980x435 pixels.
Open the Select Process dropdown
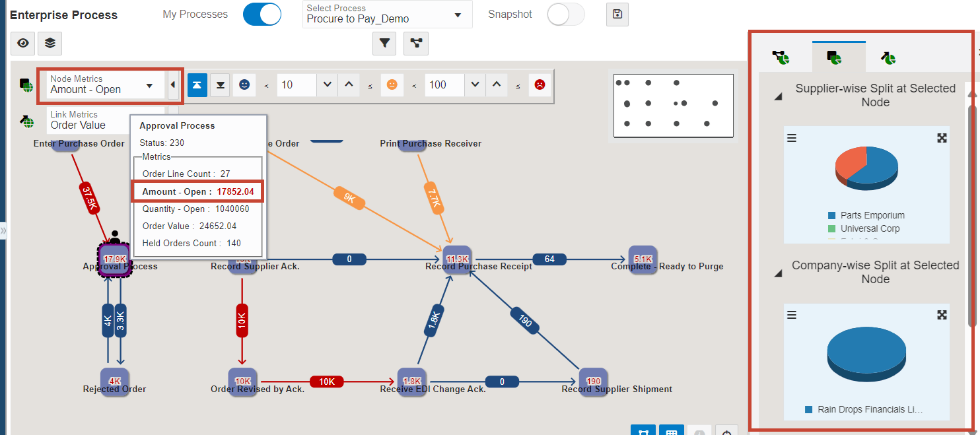click(x=388, y=14)
